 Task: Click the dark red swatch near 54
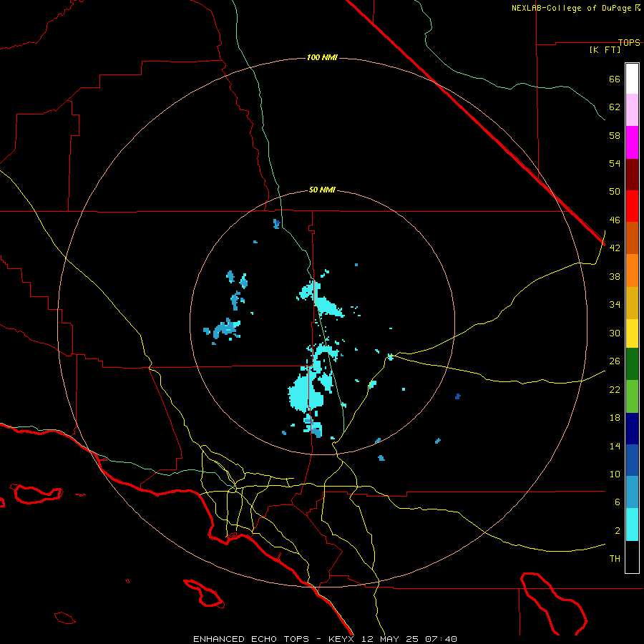(632, 174)
